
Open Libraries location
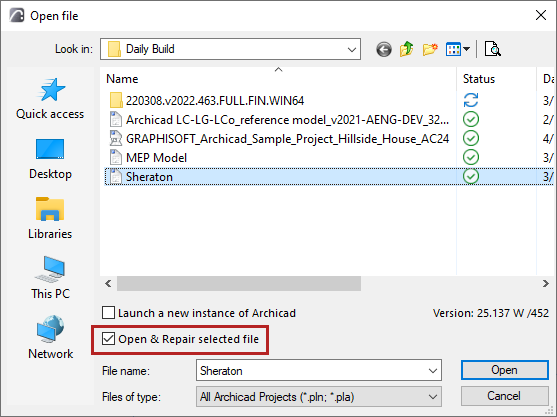(x=50, y=219)
